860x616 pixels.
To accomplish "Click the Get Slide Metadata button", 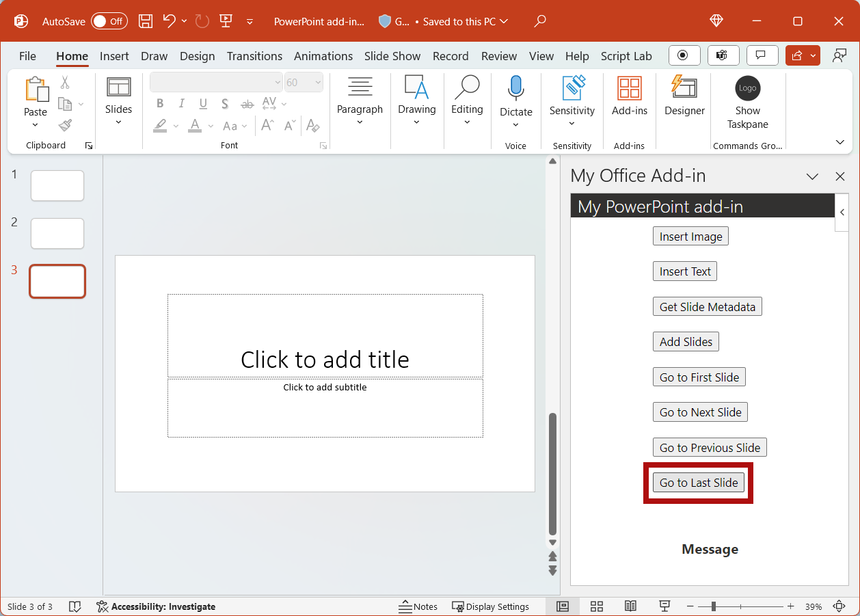I will [708, 307].
